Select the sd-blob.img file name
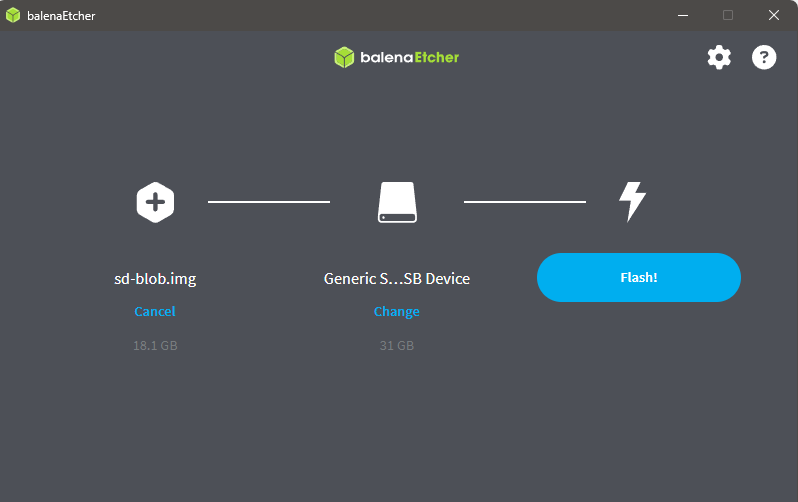This screenshot has height=502, width=798. pyautogui.click(x=155, y=279)
